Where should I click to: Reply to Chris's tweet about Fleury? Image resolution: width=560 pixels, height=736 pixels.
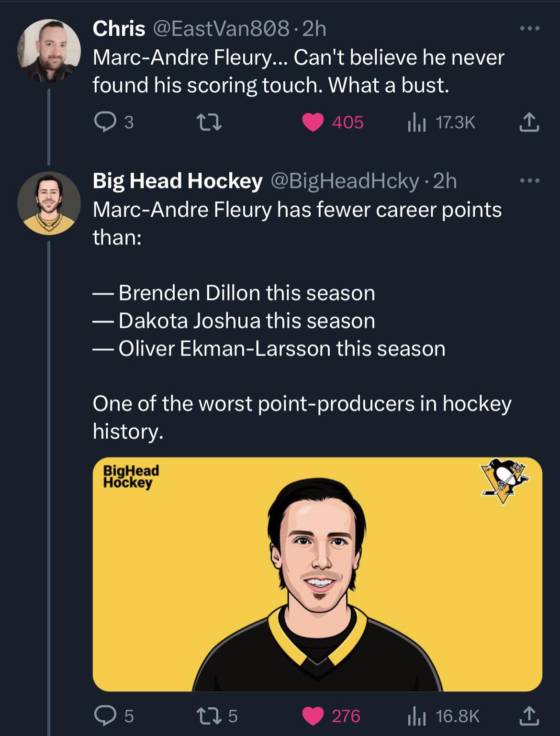105,123
